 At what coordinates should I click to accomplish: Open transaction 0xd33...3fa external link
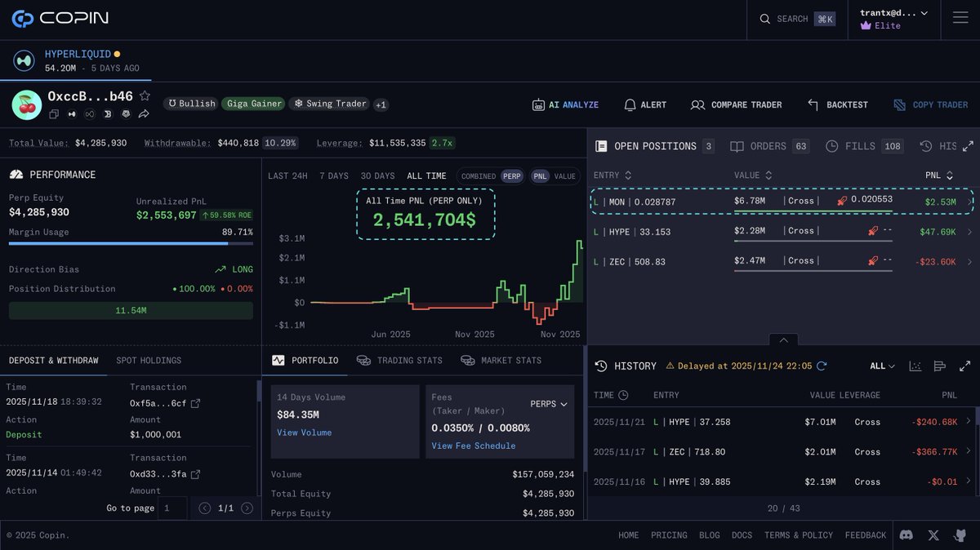point(195,474)
